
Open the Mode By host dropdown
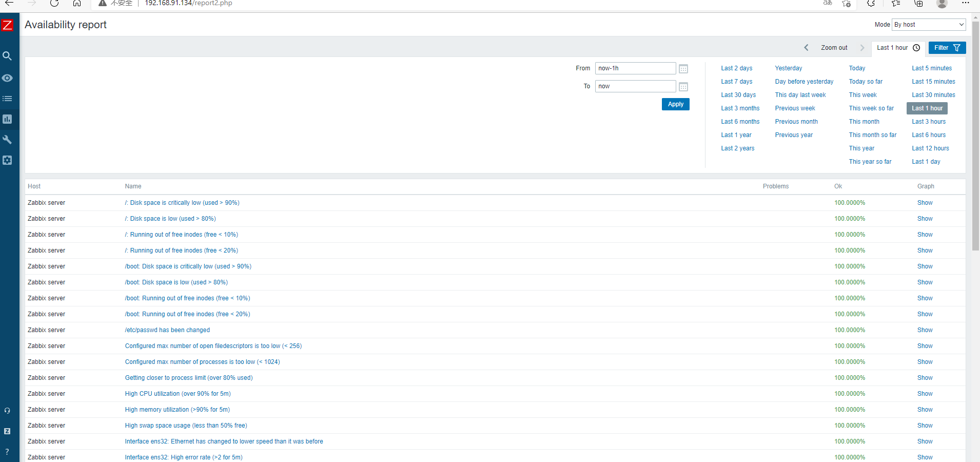pyautogui.click(x=929, y=25)
